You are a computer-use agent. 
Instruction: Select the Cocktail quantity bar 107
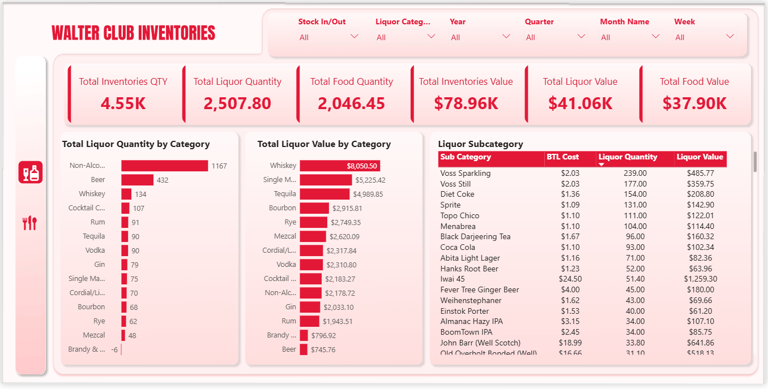point(125,208)
